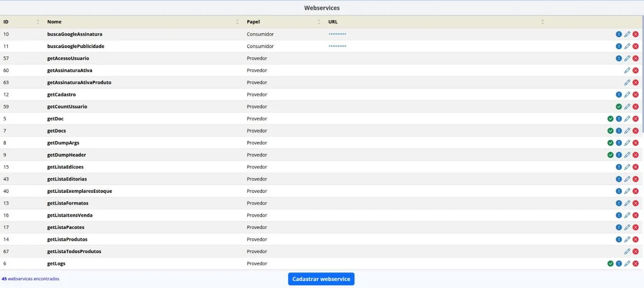Click the blue info icon for getDoc

coord(619,119)
